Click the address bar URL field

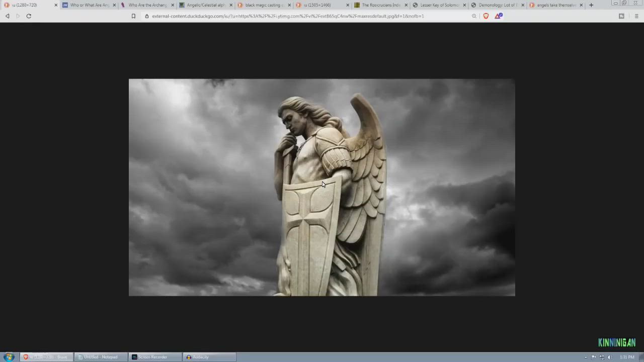click(302, 16)
